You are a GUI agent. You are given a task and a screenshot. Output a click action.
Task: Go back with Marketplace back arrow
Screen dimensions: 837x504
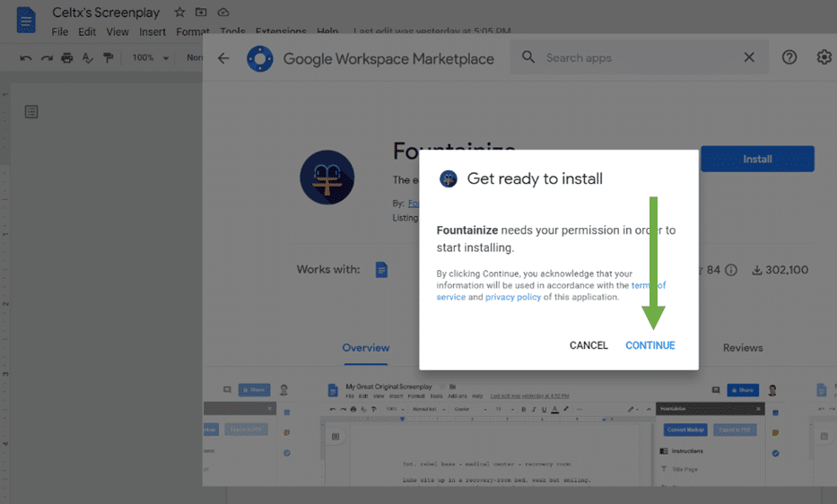point(223,58)
